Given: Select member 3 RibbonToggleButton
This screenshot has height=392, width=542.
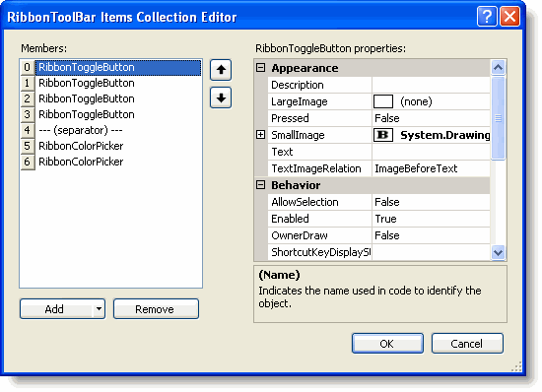Looking at the screenshot, I should click(x=118, y=114).
